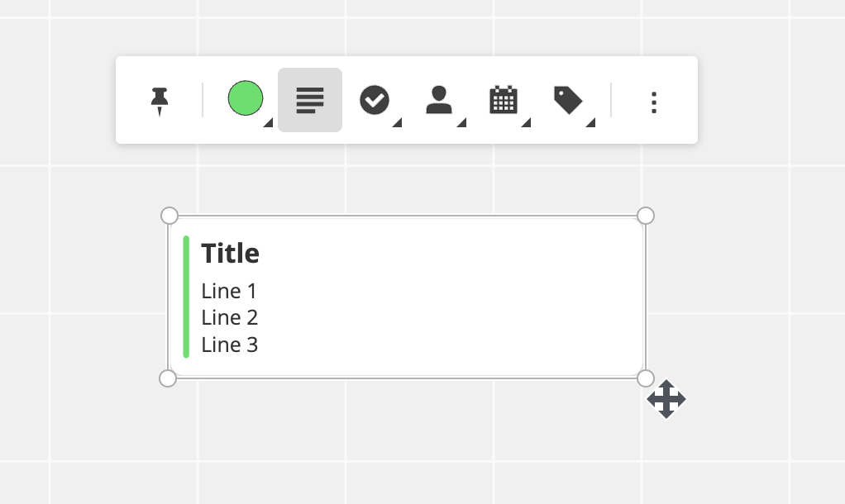Expand dropdown arrow beside the person icon
Screen dimensions: 845x504
[x=461, y=123]
